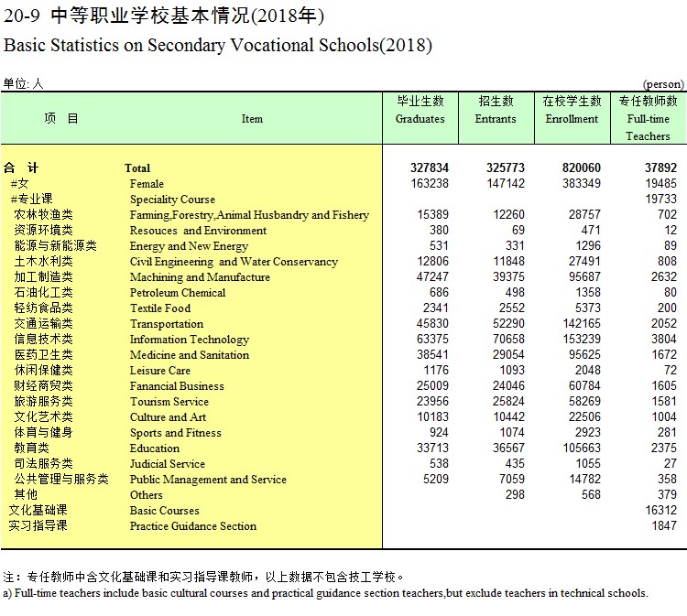This screenshot has height=616, width=687.
Task: Click 'Medicine and Sanitation' row label
Action: coord(190,355)
